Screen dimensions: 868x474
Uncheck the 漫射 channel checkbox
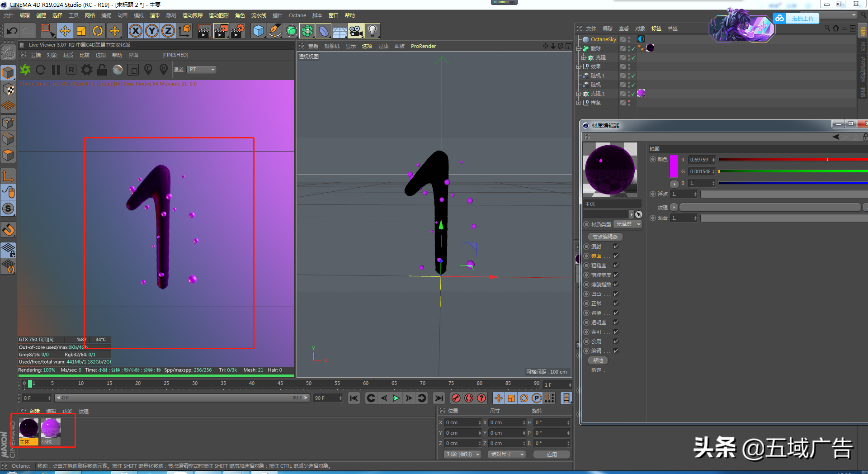click(616, 246)
